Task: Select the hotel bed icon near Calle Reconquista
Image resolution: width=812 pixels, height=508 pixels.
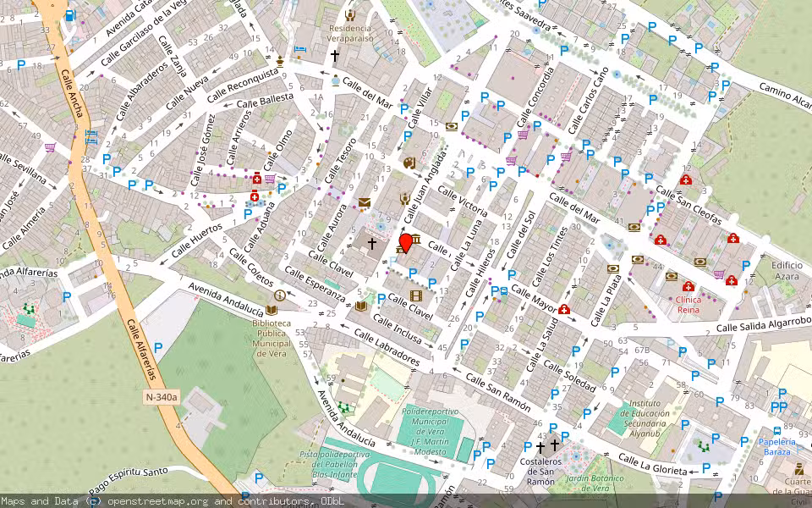Action: pyautogui.click(x=300, y=50)
